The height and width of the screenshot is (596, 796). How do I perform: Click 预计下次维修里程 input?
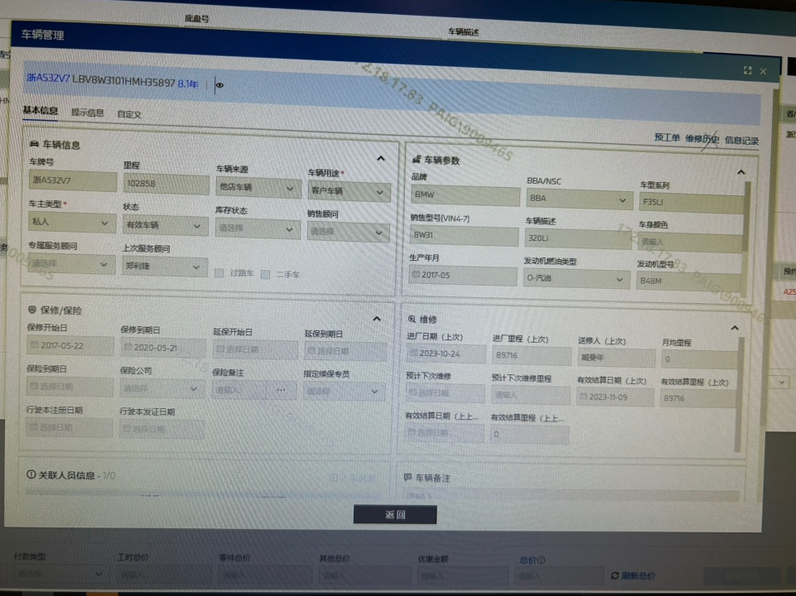(x=530, y=395)
